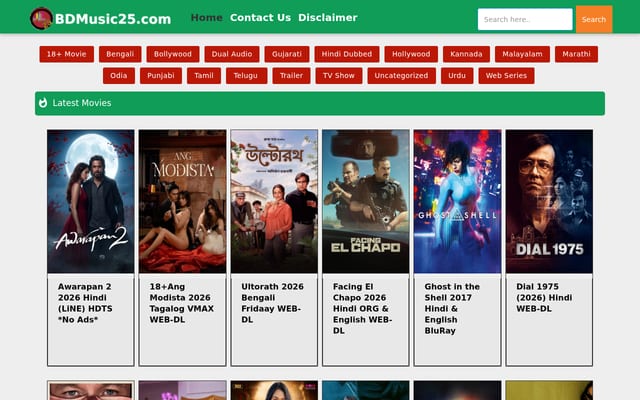Select the Web Series category
The height and width of the screenshot is (400, 640).
click(x=506, y=76)
